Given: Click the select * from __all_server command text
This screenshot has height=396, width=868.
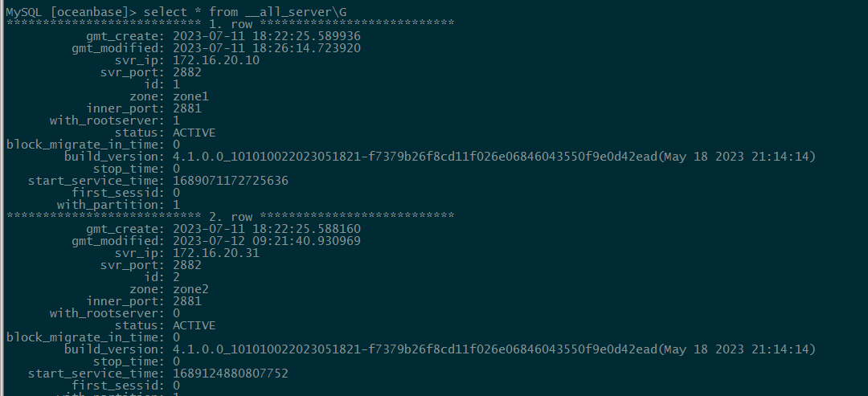Looking at the screenshot, I should [245, 11].
